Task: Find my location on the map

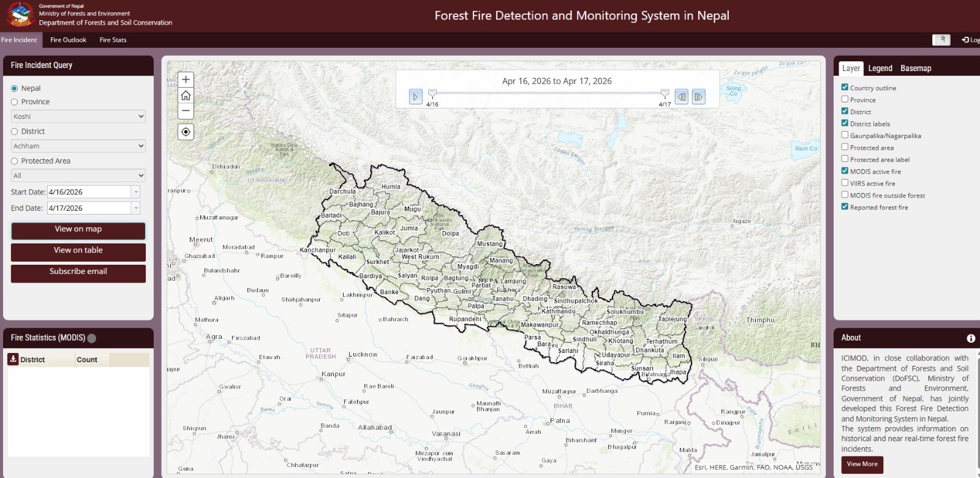Action: pyautogui.click(x=186, y=132)
